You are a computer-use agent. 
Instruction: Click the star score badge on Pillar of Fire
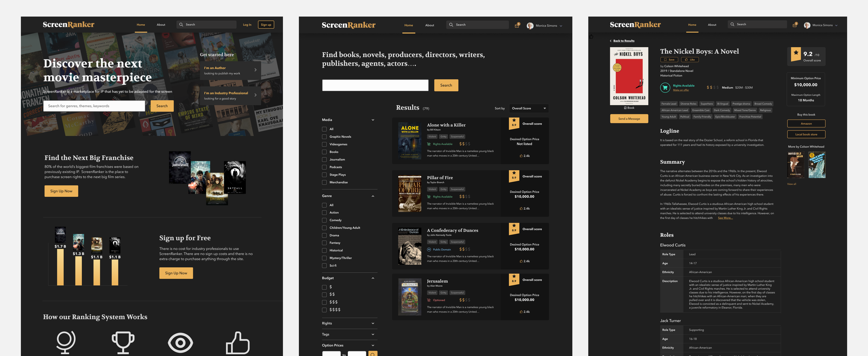tap(514, 176)
